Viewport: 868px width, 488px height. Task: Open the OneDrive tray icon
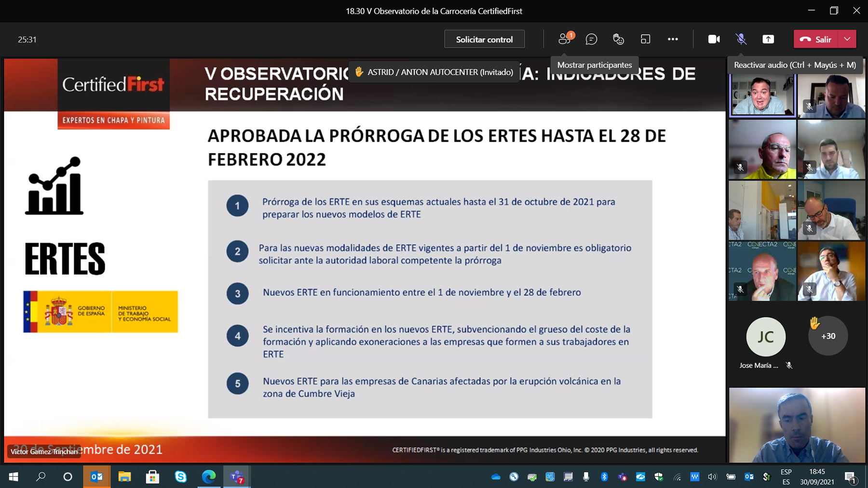[x=496, y=477]
